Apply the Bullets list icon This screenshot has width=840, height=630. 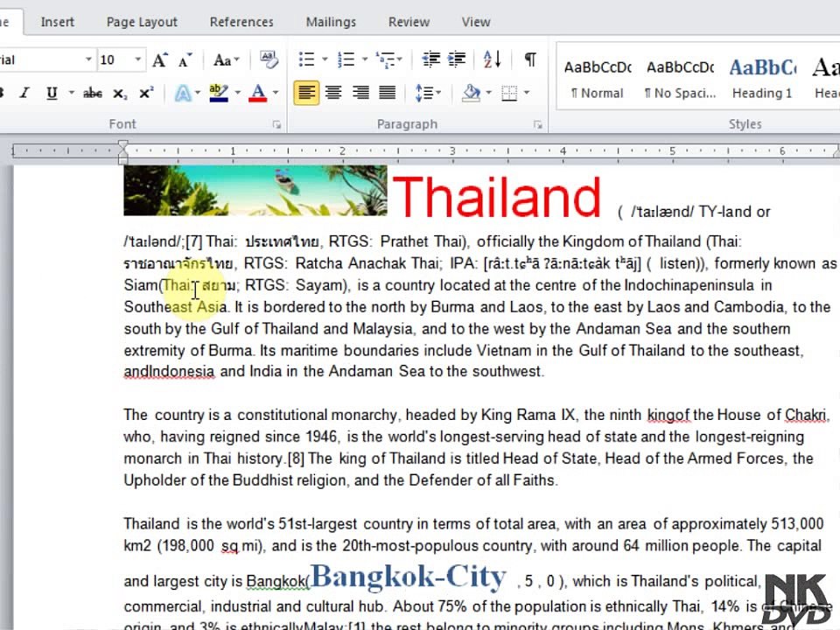[307, 59]
